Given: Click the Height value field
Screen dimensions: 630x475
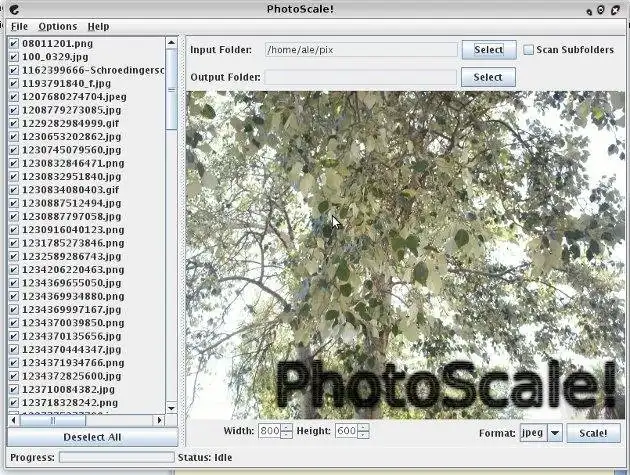Looking at the screenshot, I should pos(346,431).
